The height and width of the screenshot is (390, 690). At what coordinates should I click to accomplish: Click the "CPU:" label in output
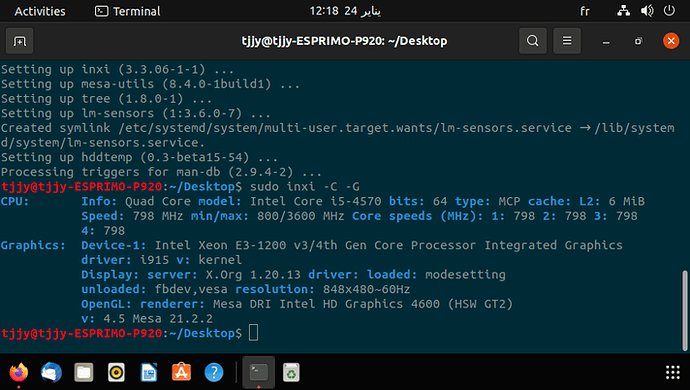click(x=15, y=201)
